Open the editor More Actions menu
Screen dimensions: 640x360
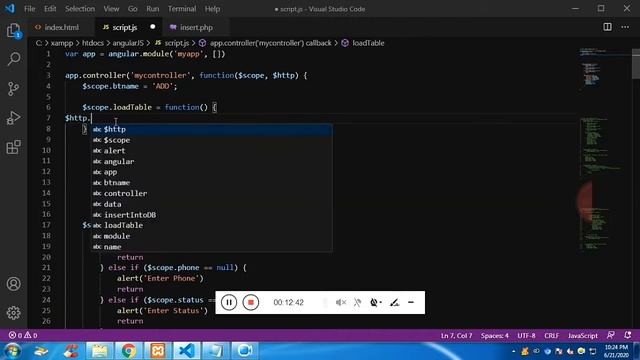tap(625, 27)
